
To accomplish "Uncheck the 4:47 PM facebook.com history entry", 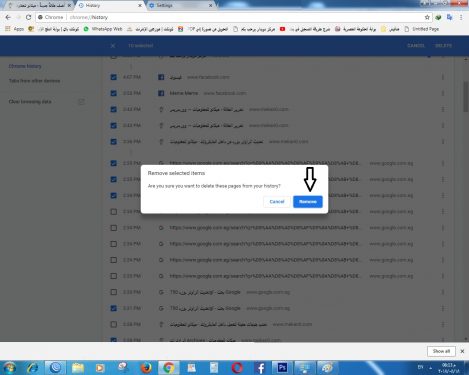I will tap(114, 77).
